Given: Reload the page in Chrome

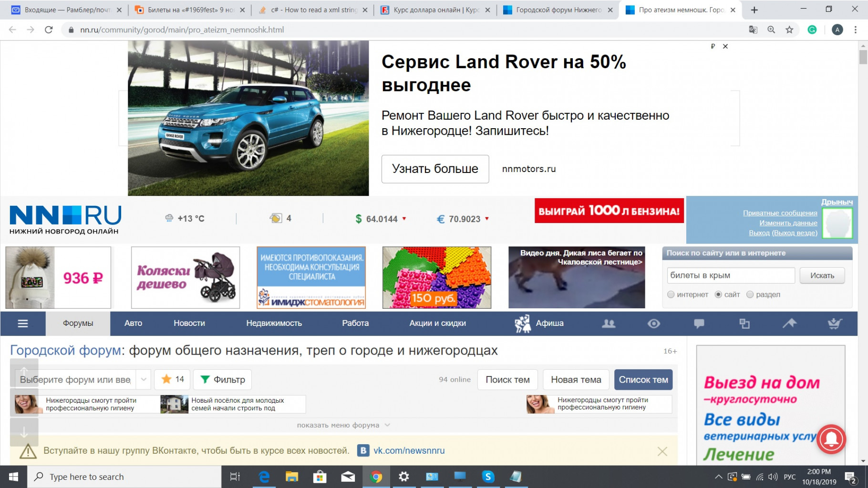Looking at the screenshot, I should pos(49,30).
